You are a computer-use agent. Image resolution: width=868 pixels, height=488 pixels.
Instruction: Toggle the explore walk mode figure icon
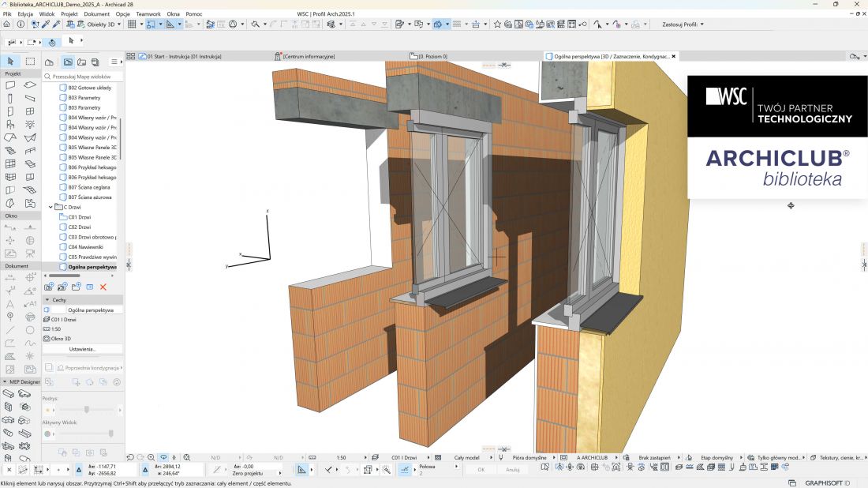(174, 457)
